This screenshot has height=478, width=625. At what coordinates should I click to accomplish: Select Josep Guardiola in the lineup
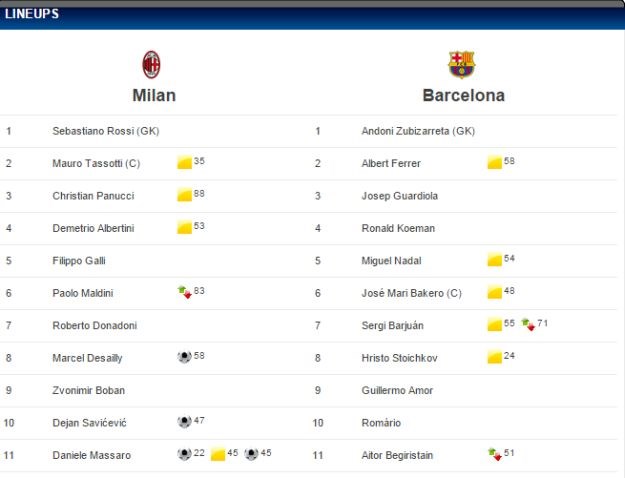399,196
